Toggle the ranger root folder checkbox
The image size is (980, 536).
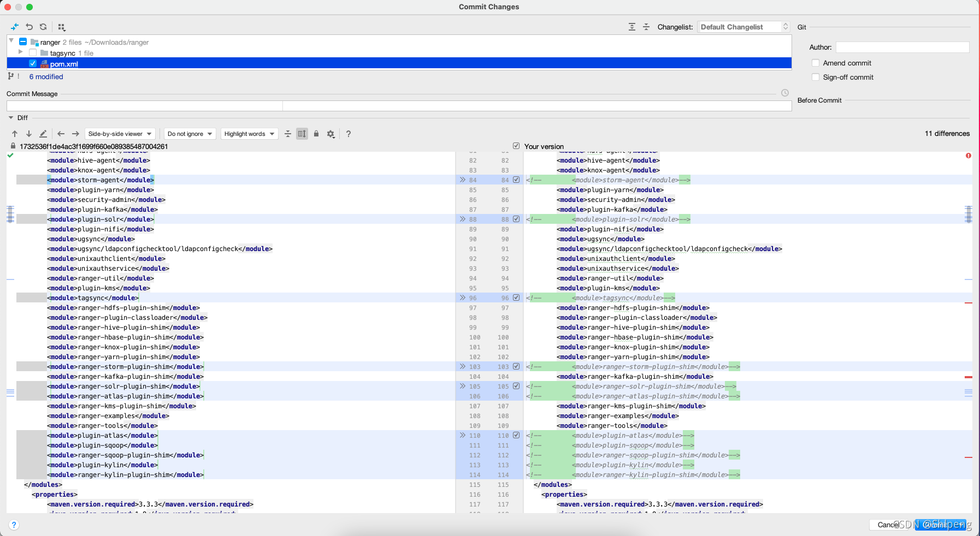(23, 41)
